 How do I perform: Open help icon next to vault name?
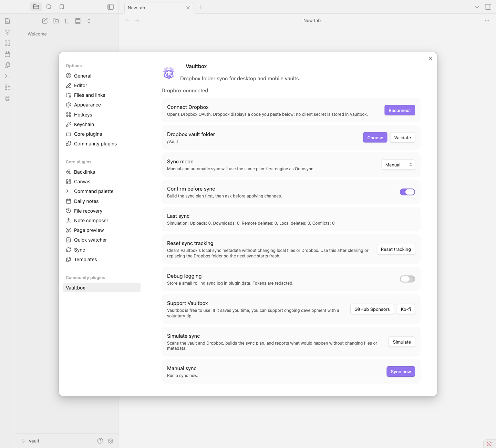pyautogui.click(x=100, y=441)
